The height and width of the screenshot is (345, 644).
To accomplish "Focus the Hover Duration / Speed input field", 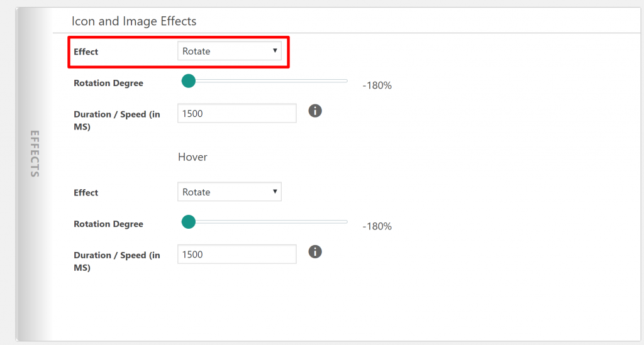I will (x=237, y=255).
